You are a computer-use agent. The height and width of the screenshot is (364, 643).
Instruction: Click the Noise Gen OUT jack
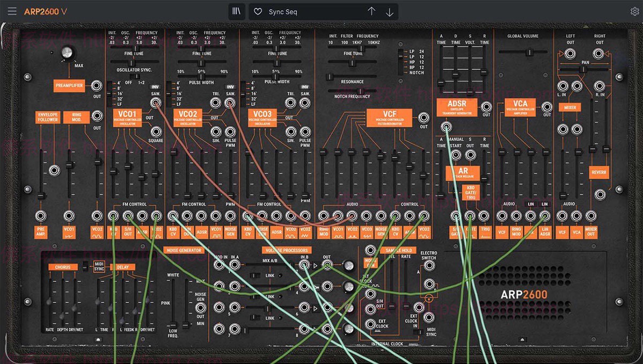click(200, 307)
